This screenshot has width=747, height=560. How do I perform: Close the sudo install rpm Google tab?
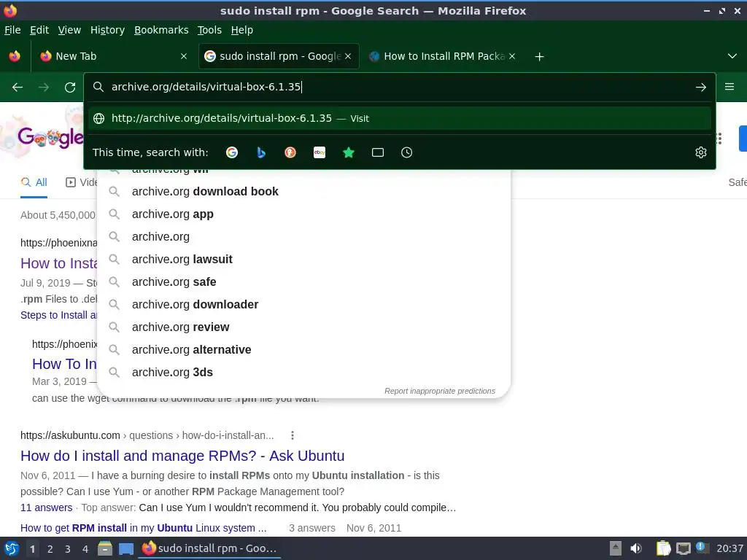click(x=348, y=56)
